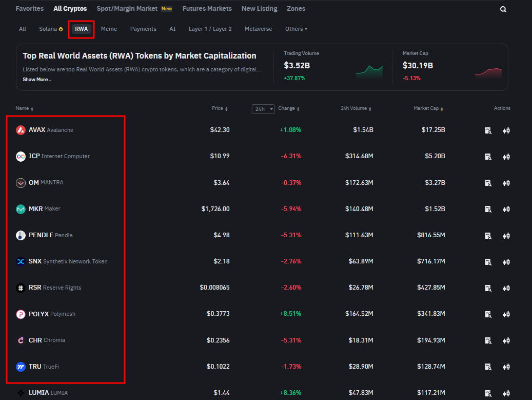The height and width of the screenshot is (400, 532).
Task: Filter by the Meme category
Action: click(109, 29)
